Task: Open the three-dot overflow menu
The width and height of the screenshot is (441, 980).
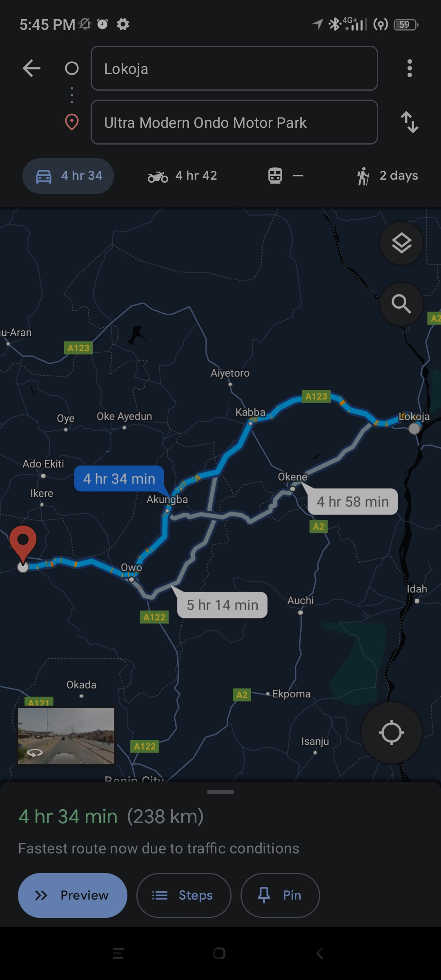Action: tap(410, 68)
